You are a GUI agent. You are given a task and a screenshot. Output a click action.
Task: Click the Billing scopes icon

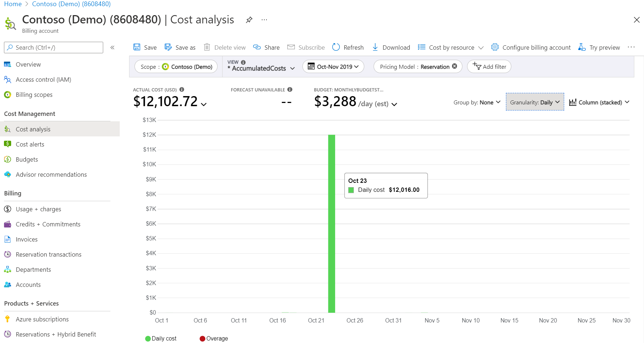click(x=8, y=95)
